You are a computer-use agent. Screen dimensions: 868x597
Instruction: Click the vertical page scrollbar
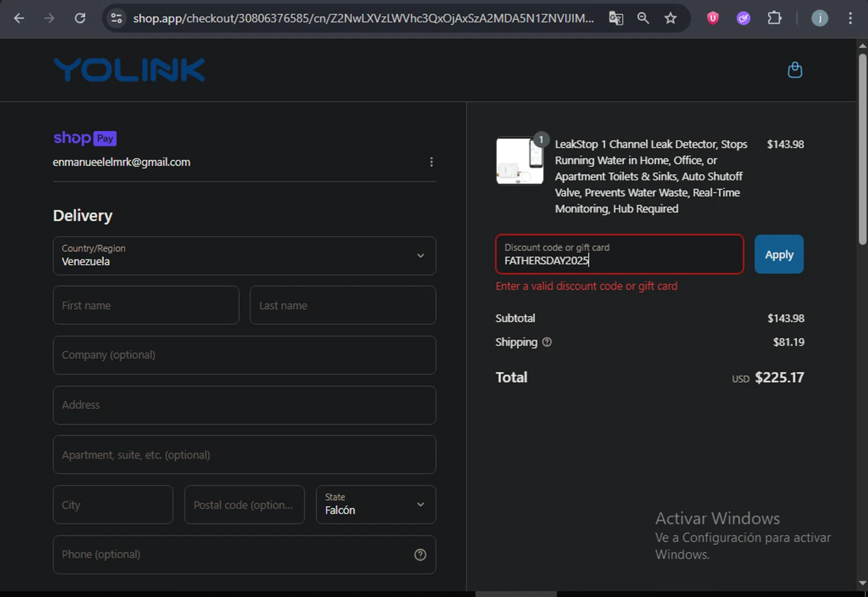pos(862,149)
